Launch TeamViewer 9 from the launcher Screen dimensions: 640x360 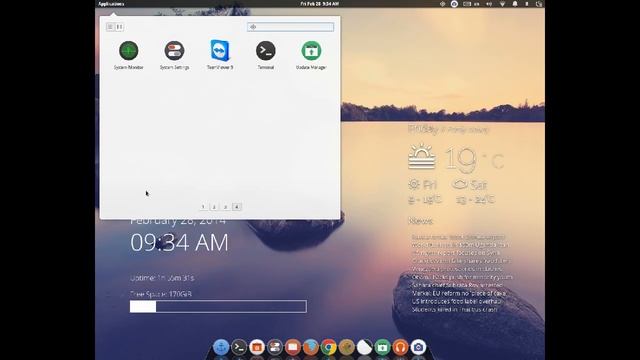[x=220, y=55]
